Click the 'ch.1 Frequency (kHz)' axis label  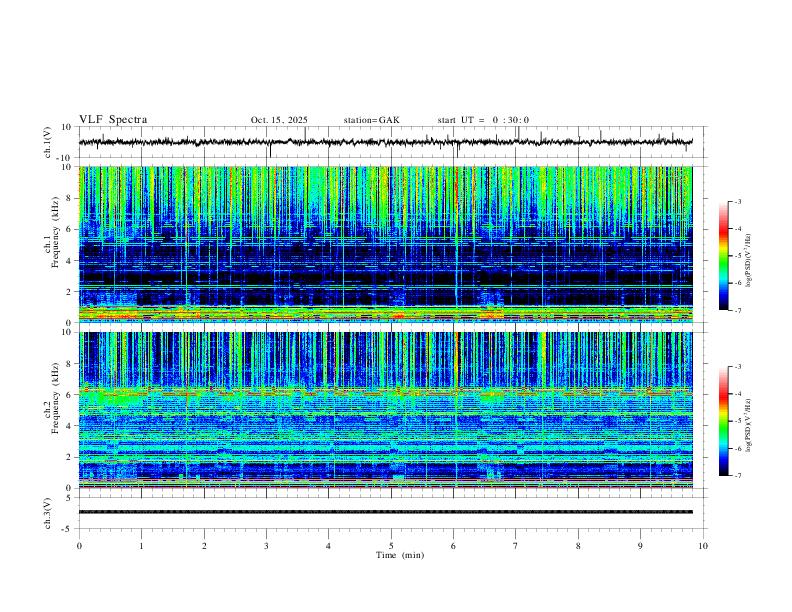tap(52, 233)
